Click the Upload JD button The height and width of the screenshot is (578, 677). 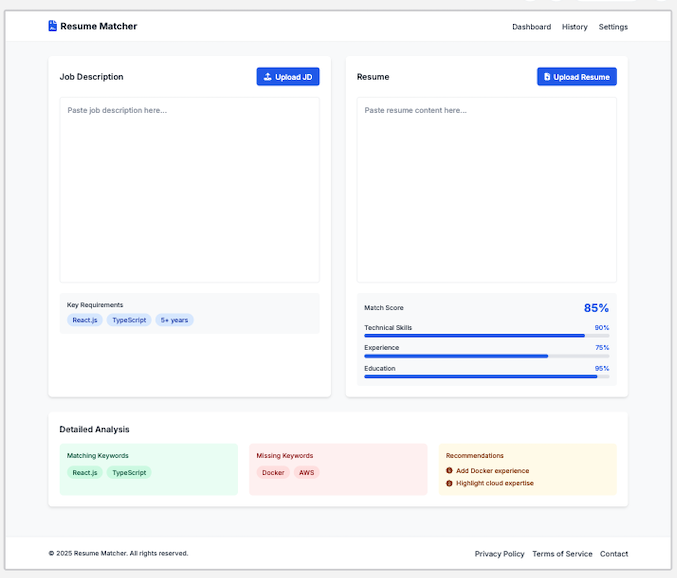[288, 76]
